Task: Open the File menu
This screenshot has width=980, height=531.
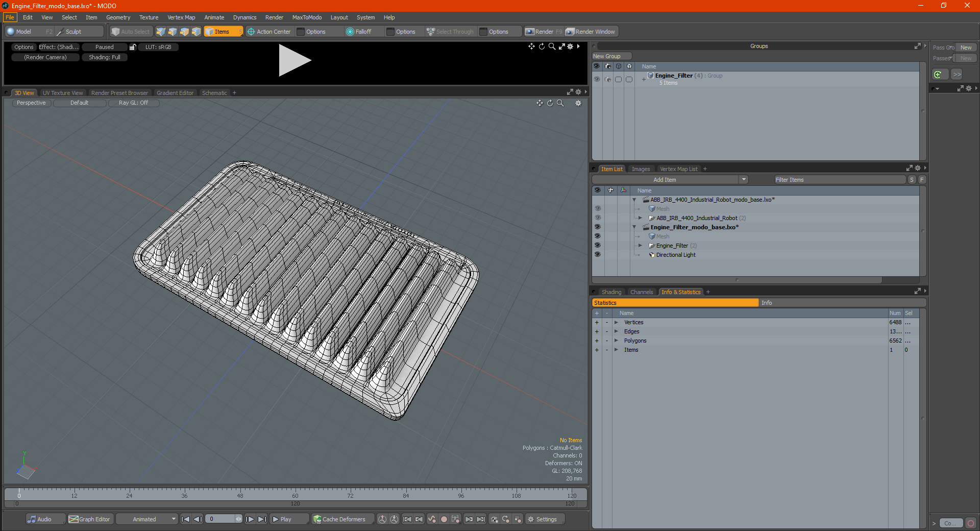Action: pos(10,17)
